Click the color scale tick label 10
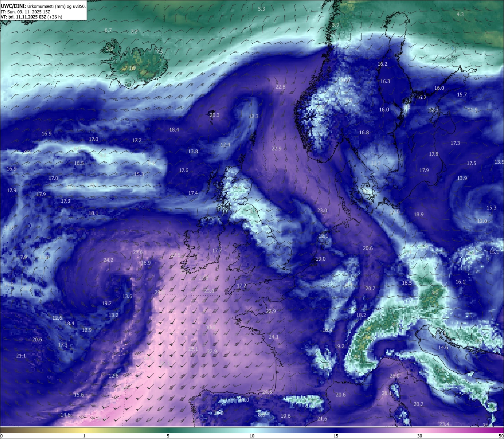Viewport: 504px width, 439px height. coord(252,435)
